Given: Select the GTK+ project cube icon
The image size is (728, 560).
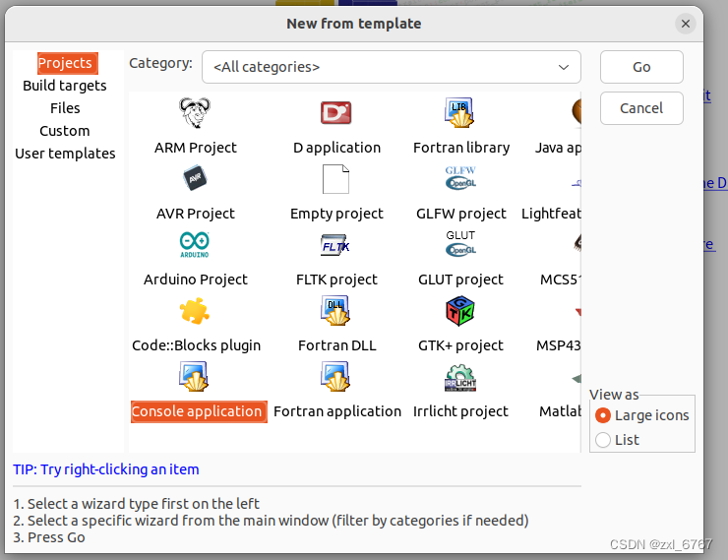Looking at the screenshot, I should (459, 311).
